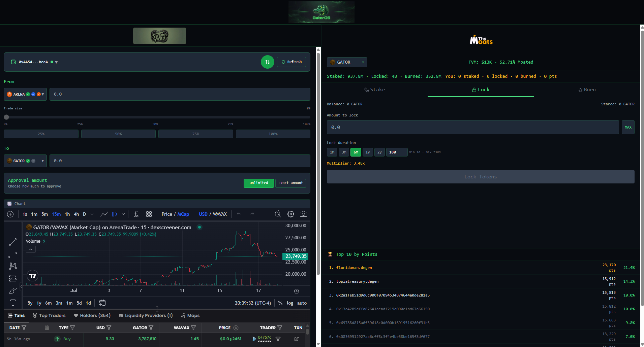Click the TradingView logo on the chart

tap(32, 276)
